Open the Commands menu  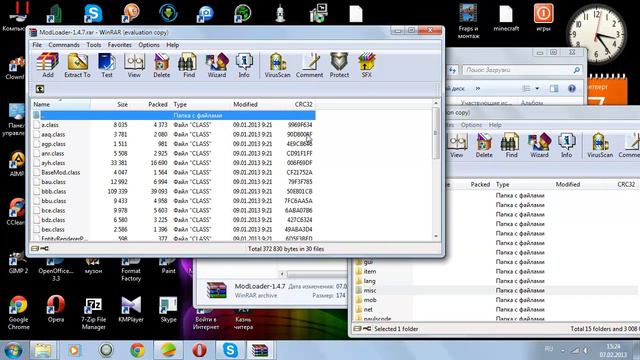tap(64, 45)
